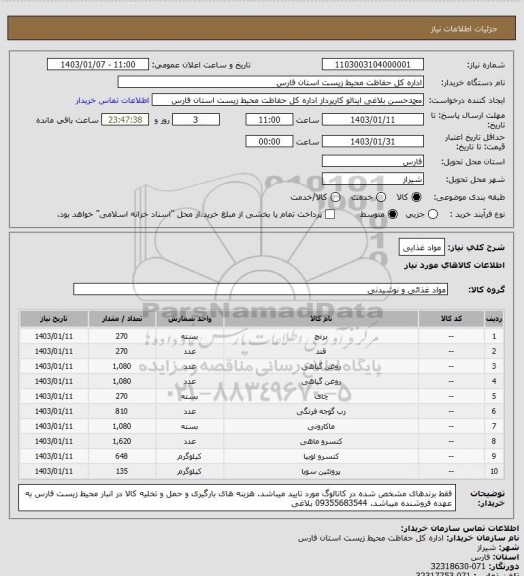The width and height of the screenshot is (524, 576).
Task: Click the countdown timer 23:47:38
Action: pyautogui.click(x=125, y=120)
